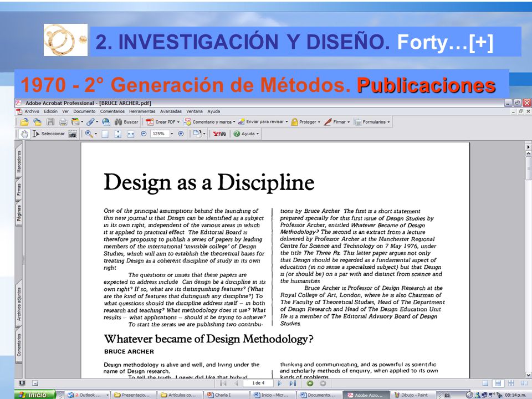This screenshot has height=399, width=532.
Task: Select Continuous page layout icon
Action: (x=498, y=383)
